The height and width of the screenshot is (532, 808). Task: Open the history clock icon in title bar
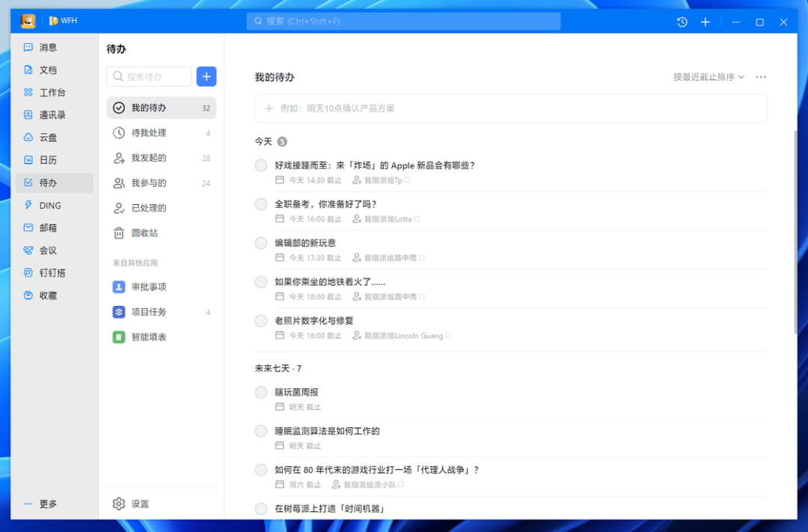tap(682, 22)
